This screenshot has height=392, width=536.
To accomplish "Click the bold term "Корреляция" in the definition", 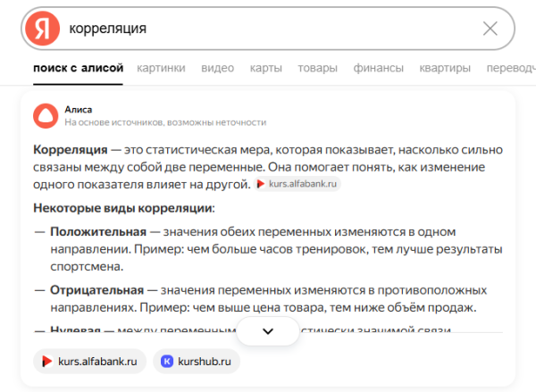I will 70,150.
